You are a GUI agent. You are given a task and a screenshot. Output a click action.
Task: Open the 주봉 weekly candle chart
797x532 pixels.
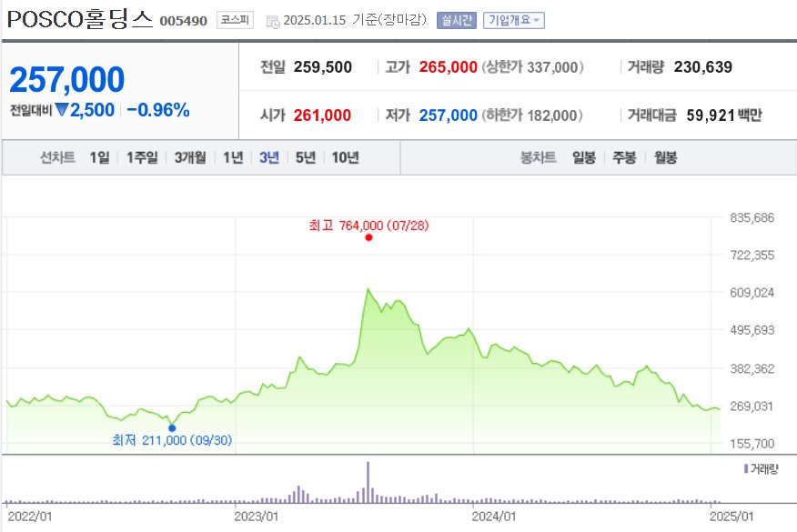tap(624, 157)
